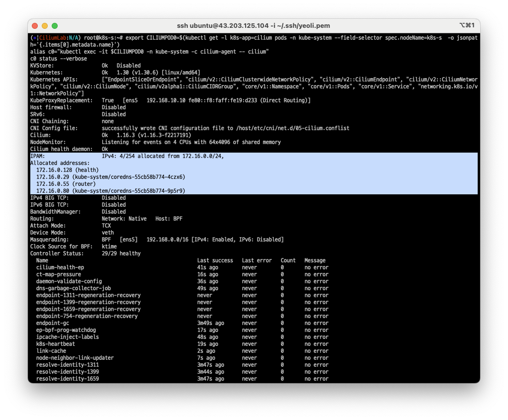Viewport: 508px width, 420px height.
Task: Click the window title ssh ubuntu@43.203.125.104
Action: coord(254,26)
